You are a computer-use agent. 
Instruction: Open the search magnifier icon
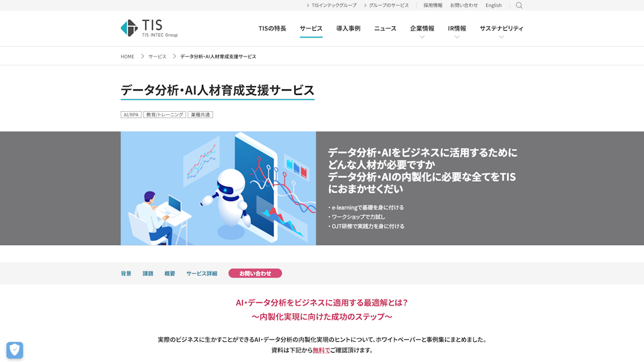tap(519, 5)
